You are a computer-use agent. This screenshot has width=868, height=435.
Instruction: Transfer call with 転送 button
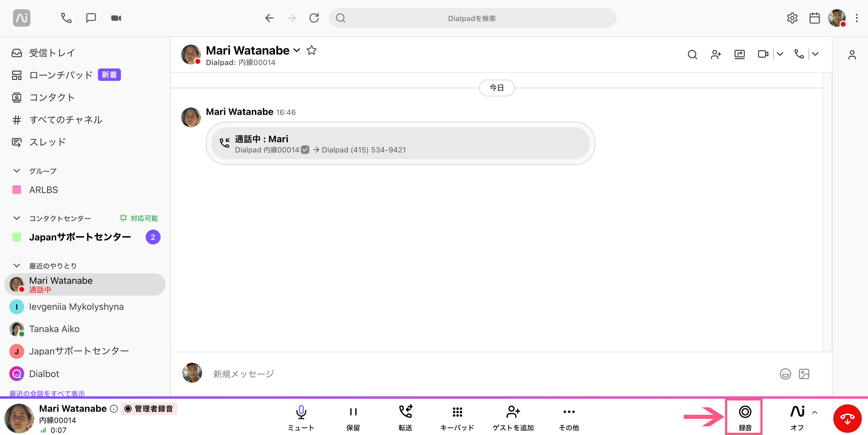tap(405, 418)
